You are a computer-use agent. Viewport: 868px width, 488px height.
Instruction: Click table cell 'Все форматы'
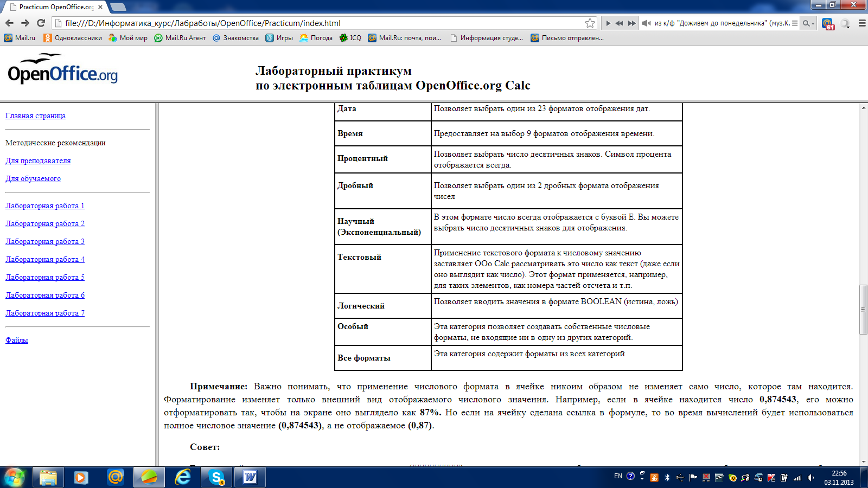pyautogui.click(x=383, y=358)
